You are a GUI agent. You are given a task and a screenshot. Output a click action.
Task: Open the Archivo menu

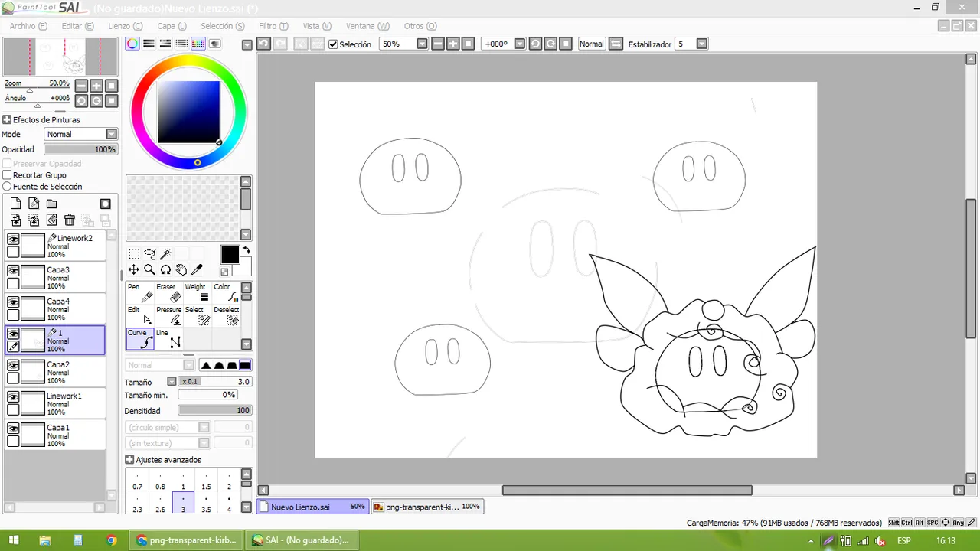coord(28,26)
